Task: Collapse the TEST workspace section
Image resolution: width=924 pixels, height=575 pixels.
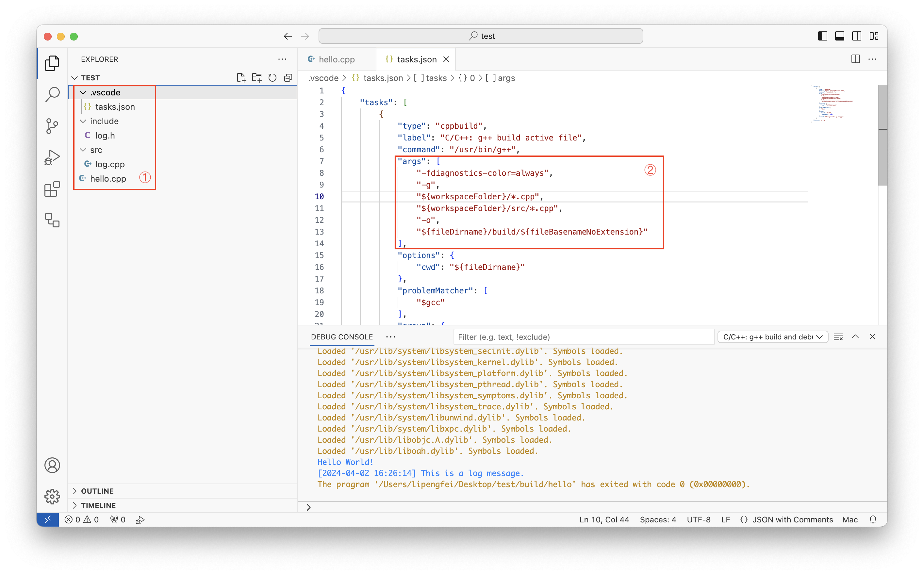Action: click(x=74, y=78)
